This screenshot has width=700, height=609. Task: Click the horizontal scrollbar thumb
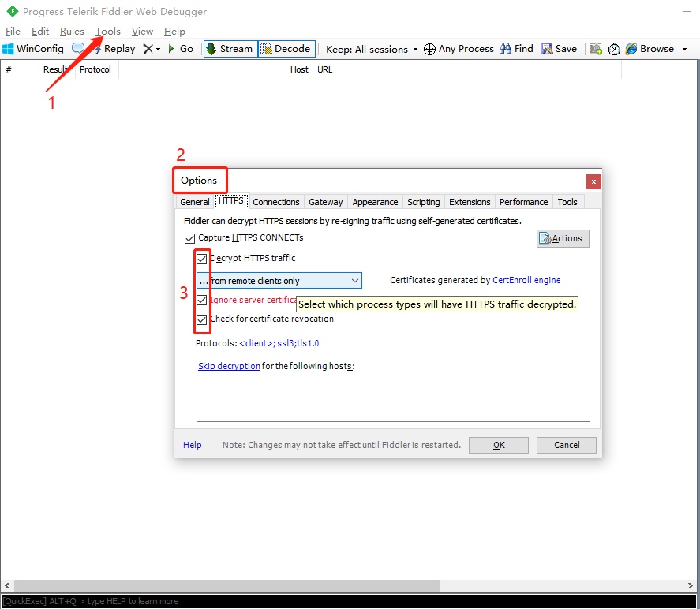(x=226, y=585)
